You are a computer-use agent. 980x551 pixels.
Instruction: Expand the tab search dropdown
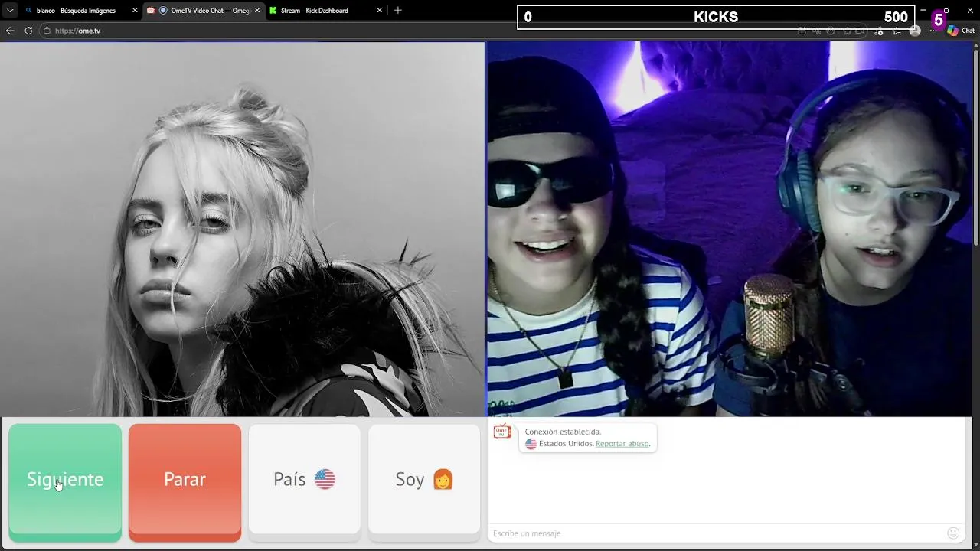pyautogui.click(x=10, y=11)
